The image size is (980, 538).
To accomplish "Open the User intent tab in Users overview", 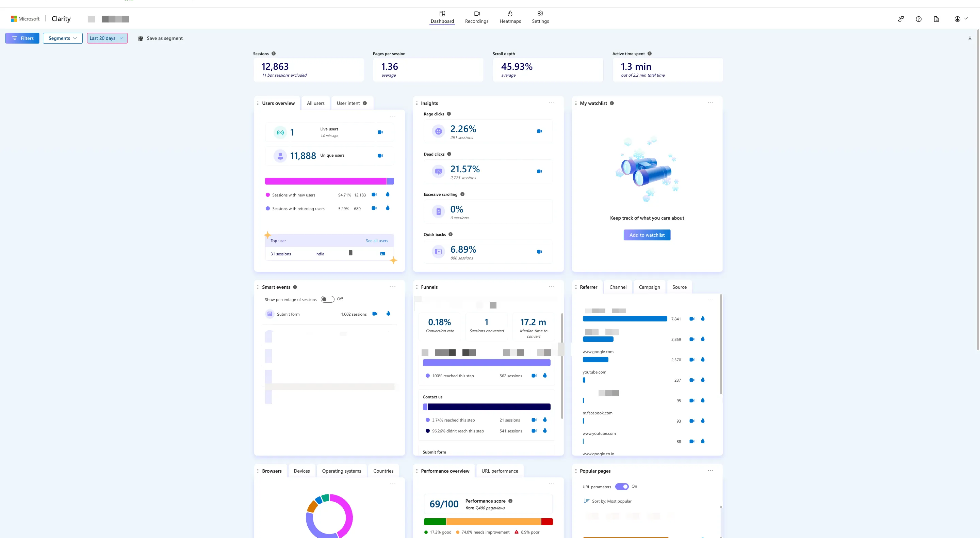I will (348, 103).
